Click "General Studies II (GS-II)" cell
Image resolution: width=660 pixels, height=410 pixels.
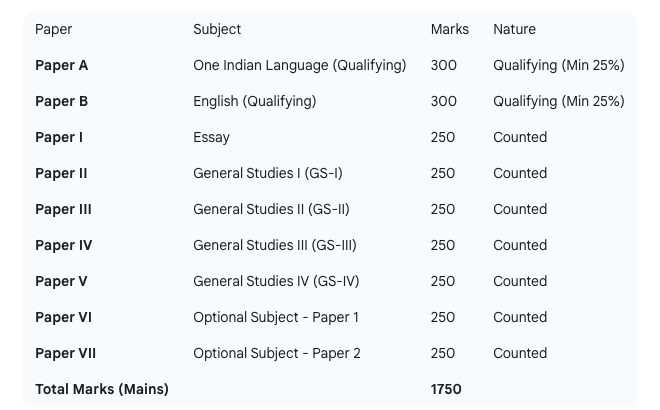coord(271,210)
